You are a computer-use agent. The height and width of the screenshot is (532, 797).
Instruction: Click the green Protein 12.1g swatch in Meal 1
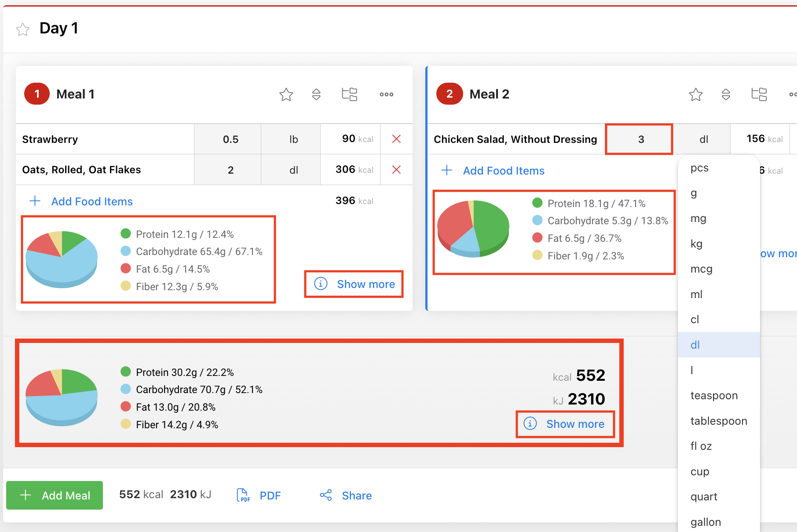coord(126,233)
